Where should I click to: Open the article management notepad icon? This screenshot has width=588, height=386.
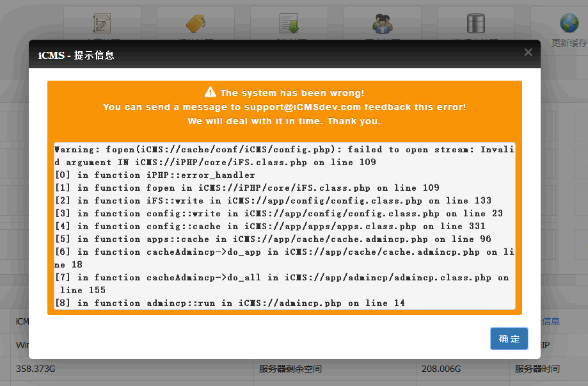click(x=102, y=23)
